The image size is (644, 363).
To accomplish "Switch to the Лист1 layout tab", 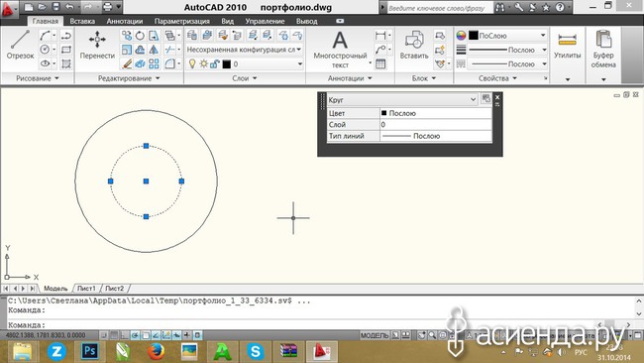I will [x=86, y=289].
